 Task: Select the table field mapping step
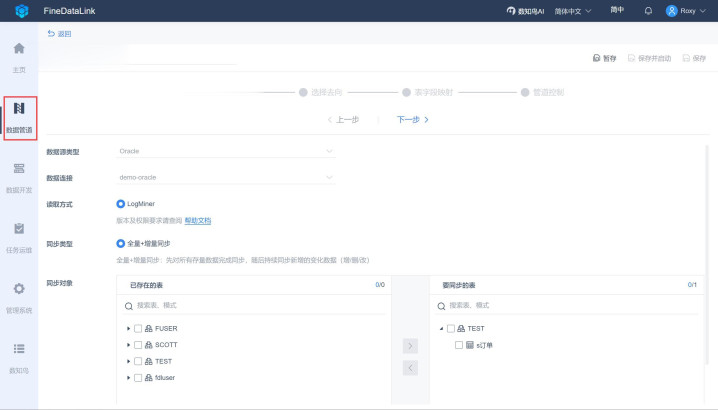click(x=428, y=93)
